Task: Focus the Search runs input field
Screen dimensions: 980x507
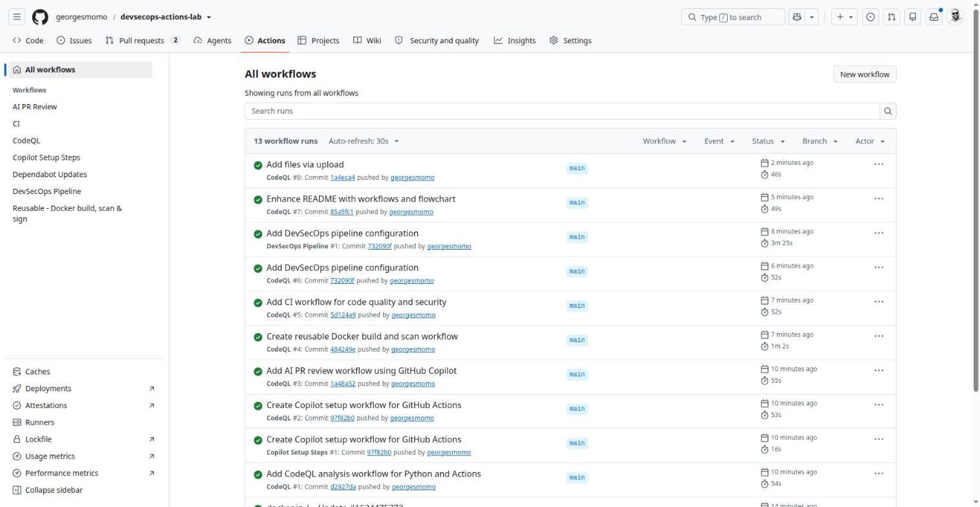Action: pyautogui.click(x=562, y=111)
